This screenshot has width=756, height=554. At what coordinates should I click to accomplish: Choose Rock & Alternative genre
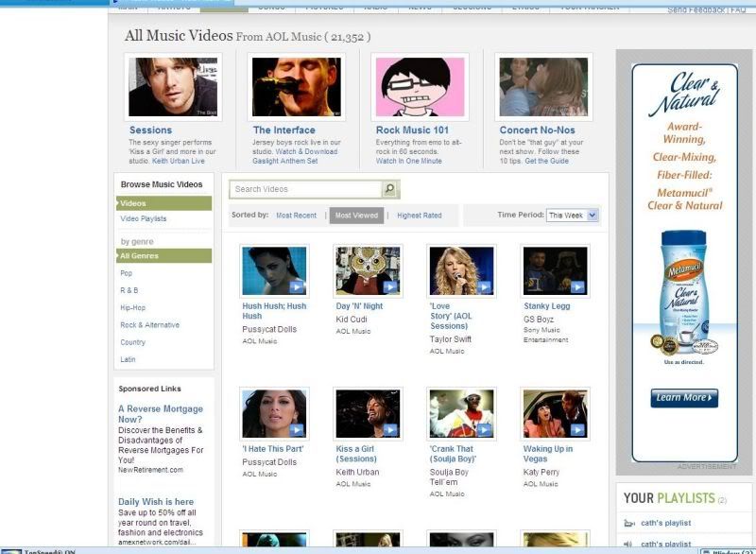pyautogui.click(x=149, y=325)
